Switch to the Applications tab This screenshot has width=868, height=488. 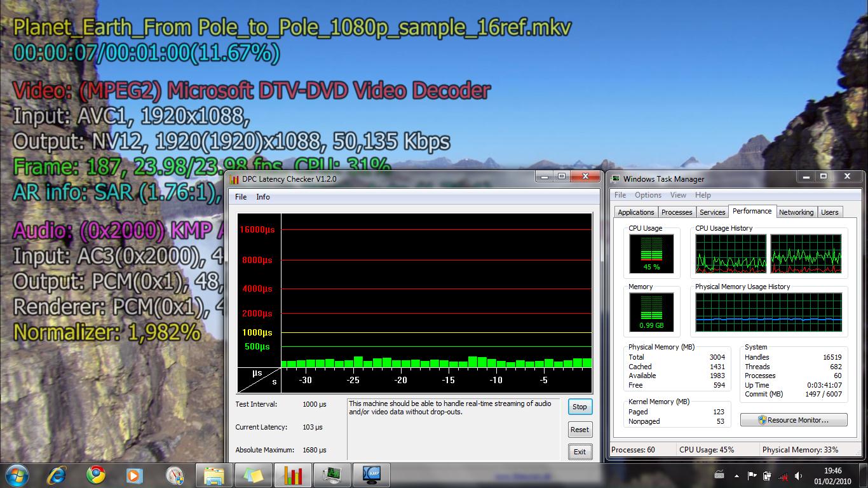pos(636,212)
